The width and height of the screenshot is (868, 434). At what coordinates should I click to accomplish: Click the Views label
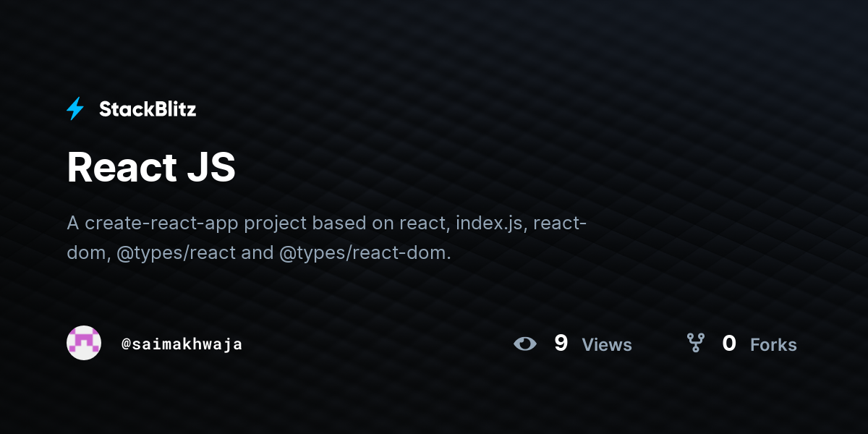607,345
